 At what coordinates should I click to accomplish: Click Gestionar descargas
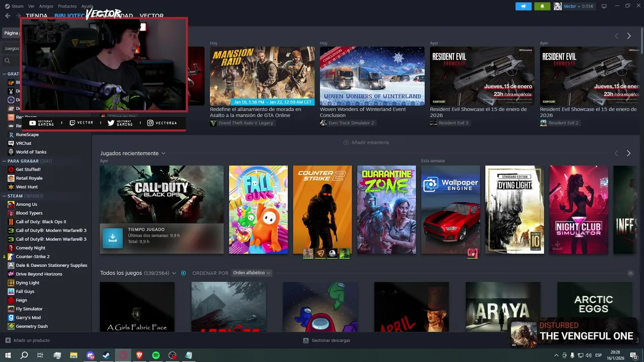click(327, 340)
